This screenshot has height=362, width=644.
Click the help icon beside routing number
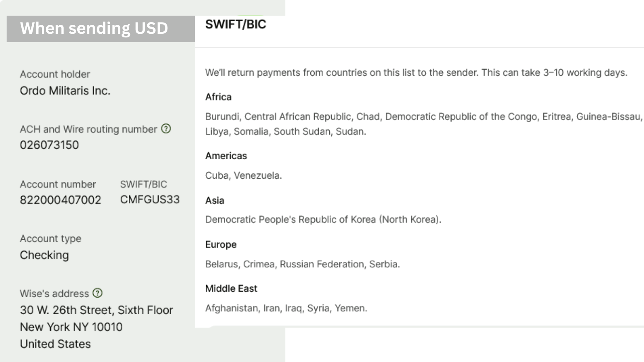click(x=166, y=129)
